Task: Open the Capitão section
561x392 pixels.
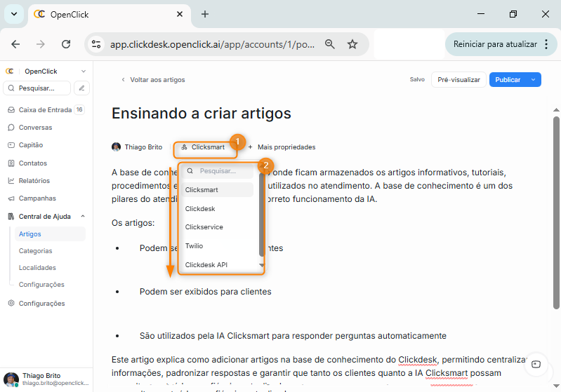Action: pos(31,145)
